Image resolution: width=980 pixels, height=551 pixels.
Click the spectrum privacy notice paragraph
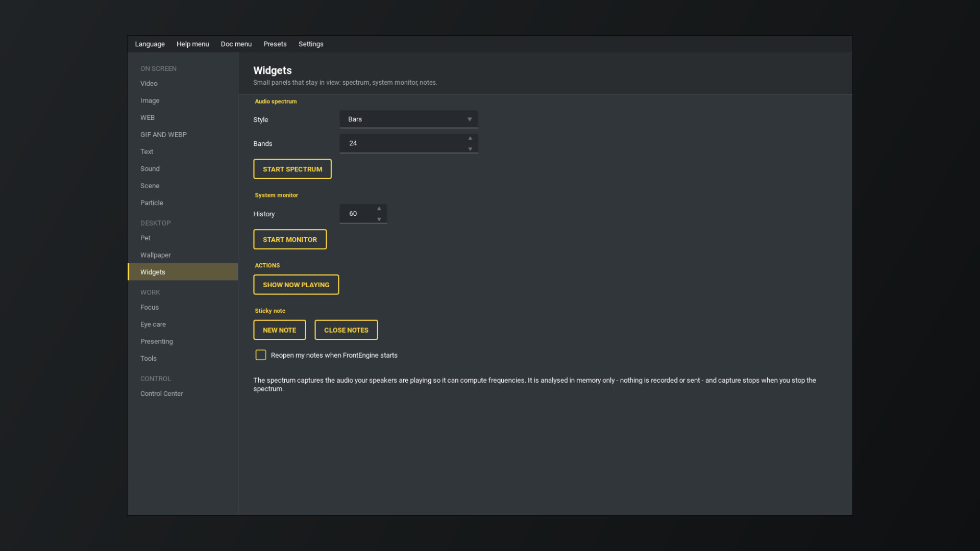534,385
